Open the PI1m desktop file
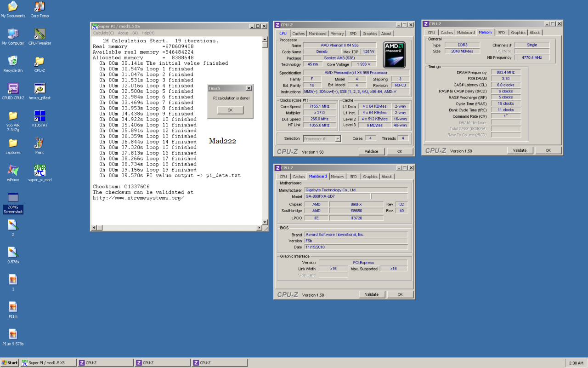Image resolution: width=588 pixels, height=368 pixels. click(13, 310)
